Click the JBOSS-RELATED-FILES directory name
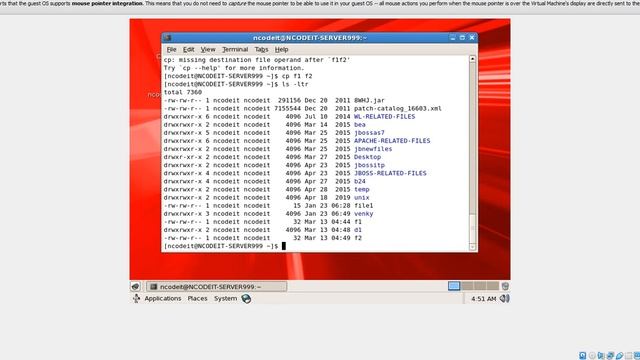The image size is (640, 360). [x=390, y=173]
